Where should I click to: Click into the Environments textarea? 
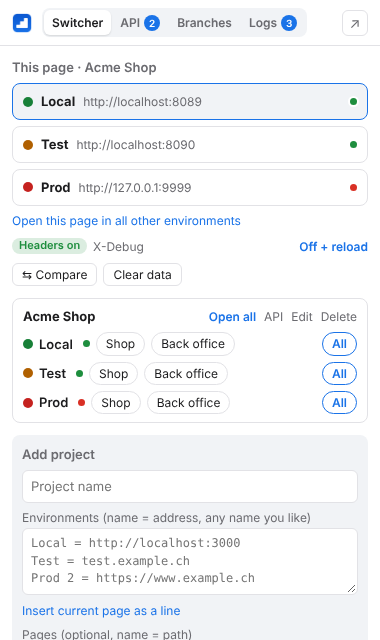[190, 561]
